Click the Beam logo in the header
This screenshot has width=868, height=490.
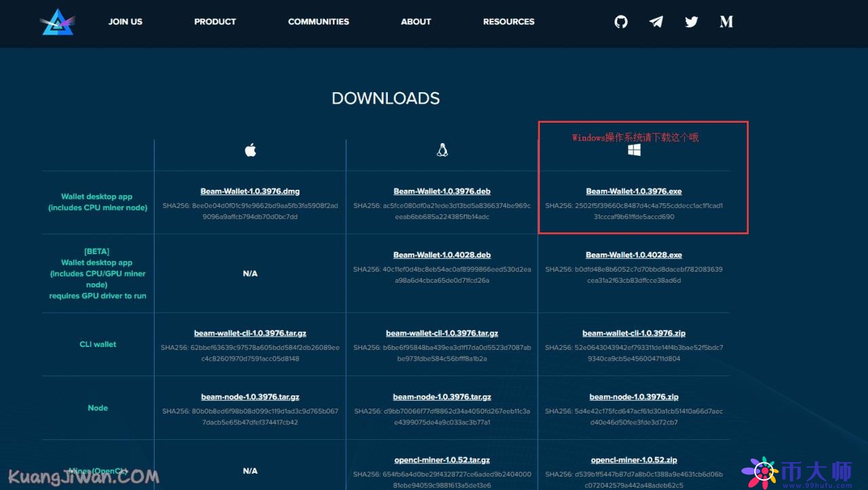pyautogui.click(x=57, y=22)
